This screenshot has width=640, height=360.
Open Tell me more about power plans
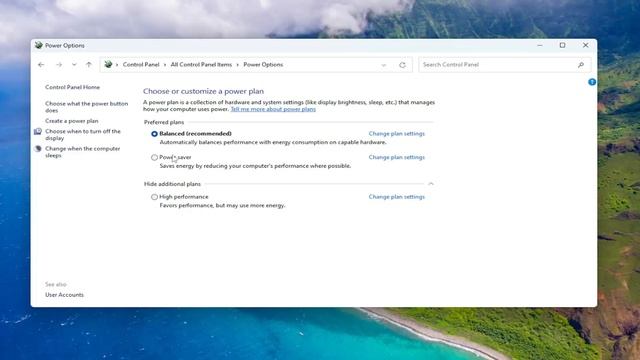tap(273, 109)
